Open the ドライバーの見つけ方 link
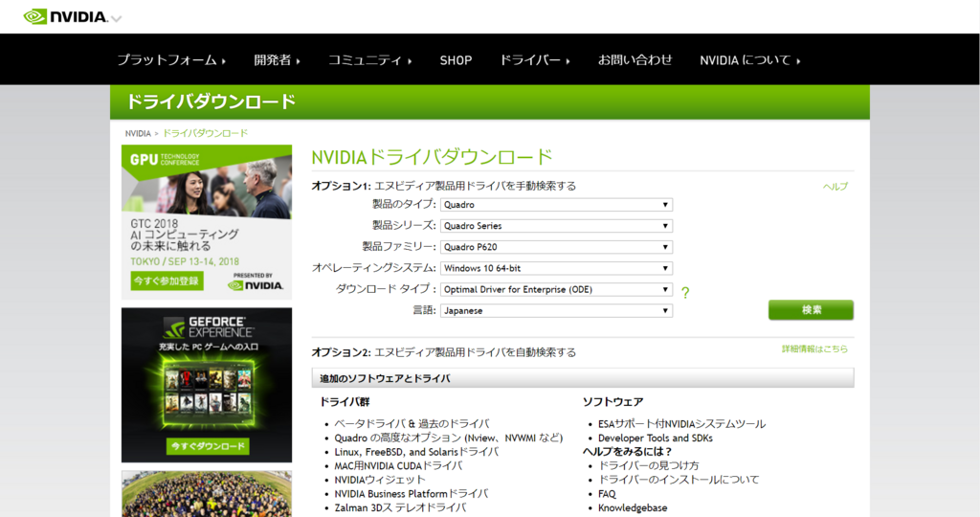980x517 pixels. (648, 465)
